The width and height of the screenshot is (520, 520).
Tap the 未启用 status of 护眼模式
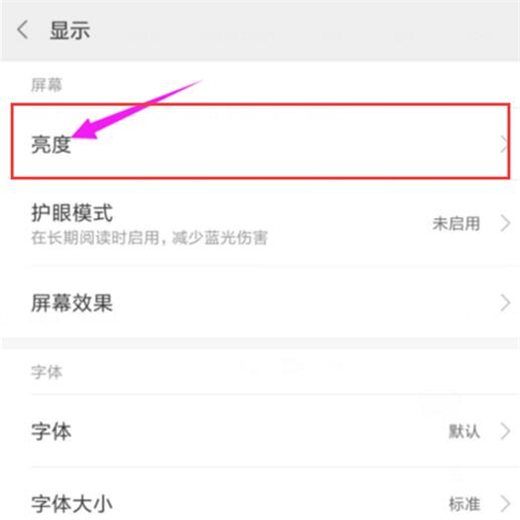[x=456, y=223]
